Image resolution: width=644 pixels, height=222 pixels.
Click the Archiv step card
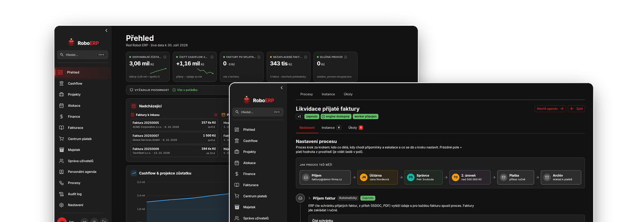click(561, 177)
